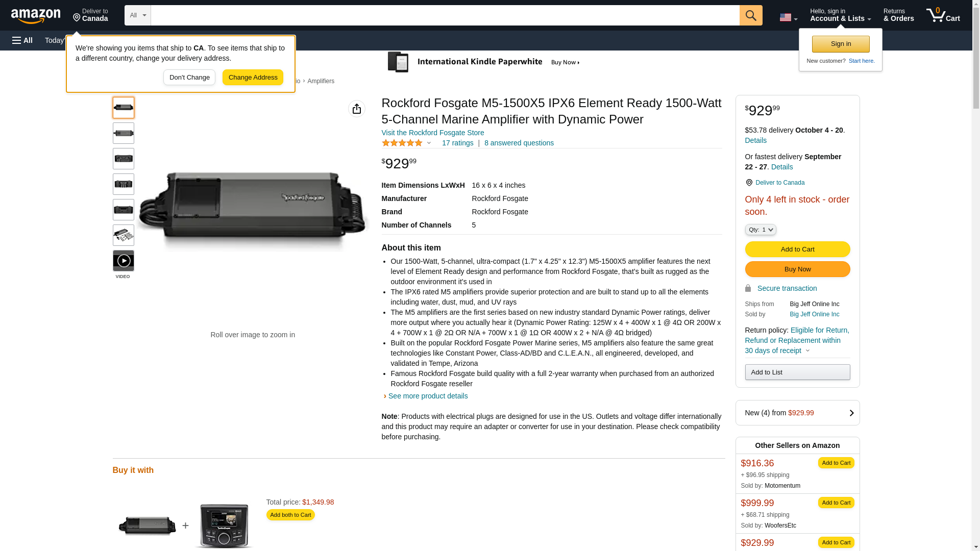The image size is (980, 551).
Task: Visit the Rockford Fosgate Store link
Action: click(432, 133)
